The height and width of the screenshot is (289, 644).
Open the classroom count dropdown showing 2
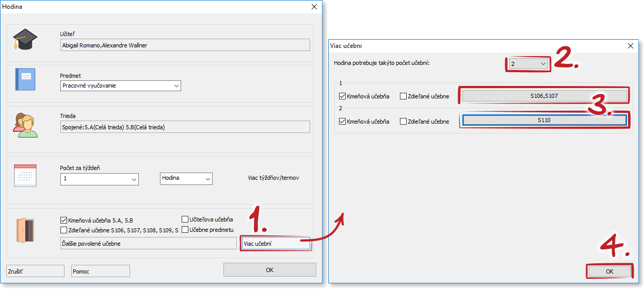tap(528, 64)
